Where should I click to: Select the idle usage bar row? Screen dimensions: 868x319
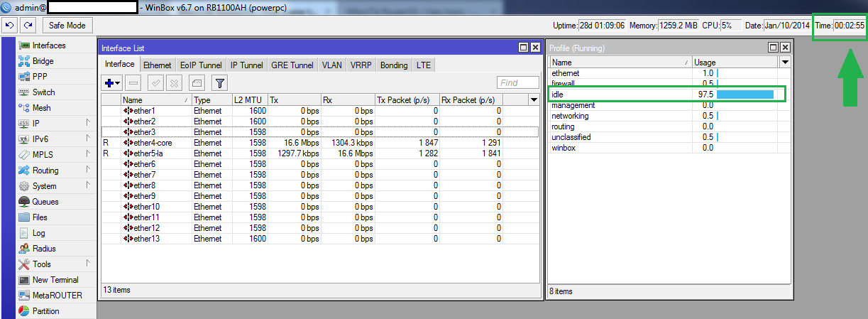click(x=667, y=94)
